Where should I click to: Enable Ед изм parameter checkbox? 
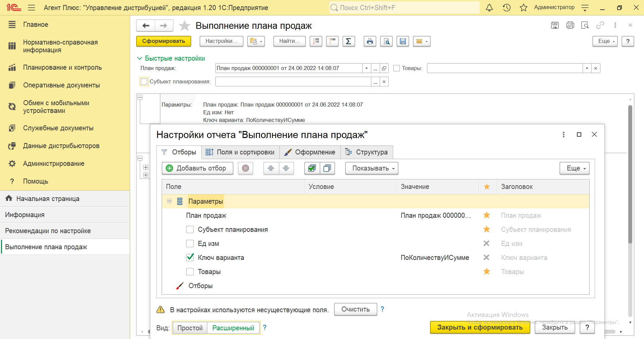click(x=190, y=244)
